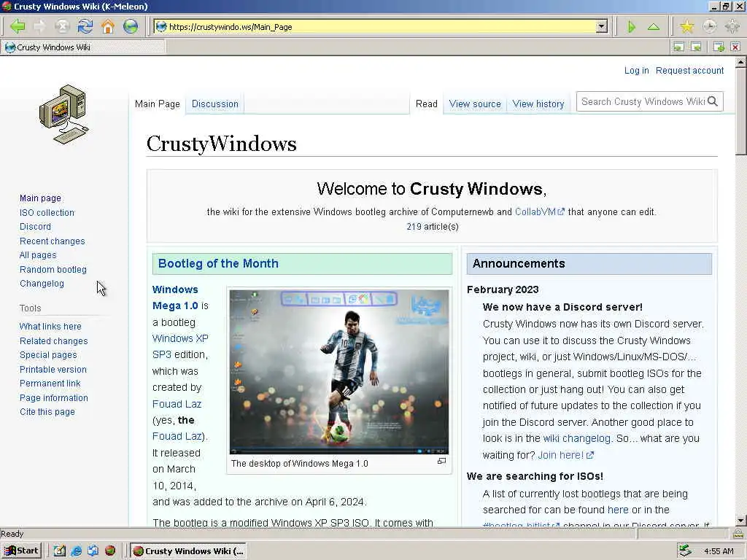
Task: Open the Windows Mega 1.0 desktop thumbnail
Action: (338, 371)
